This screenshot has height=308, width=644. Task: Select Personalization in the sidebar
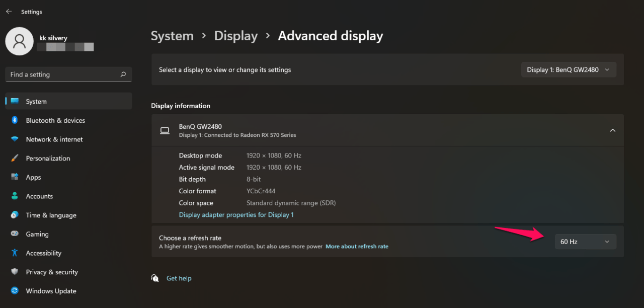click(48, 158)
